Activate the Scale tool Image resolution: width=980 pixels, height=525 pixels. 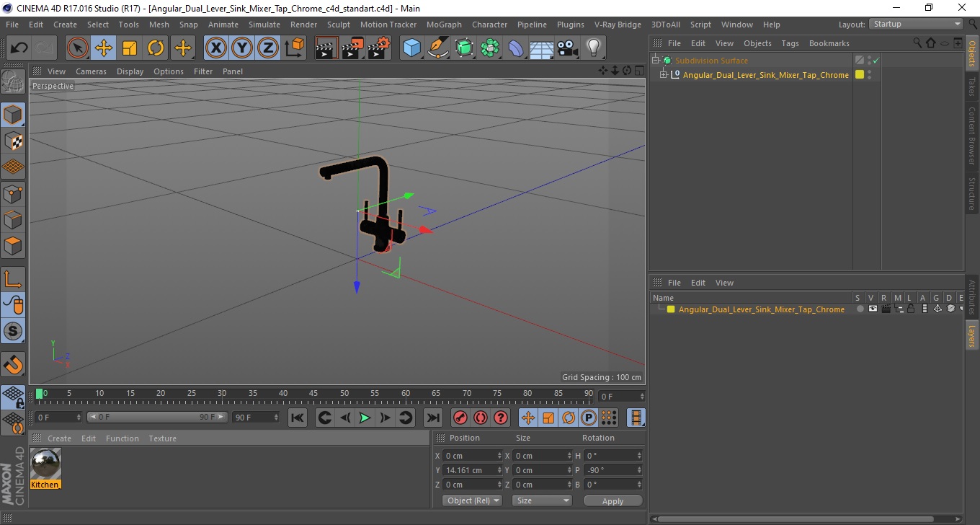(x=130, y=48)
